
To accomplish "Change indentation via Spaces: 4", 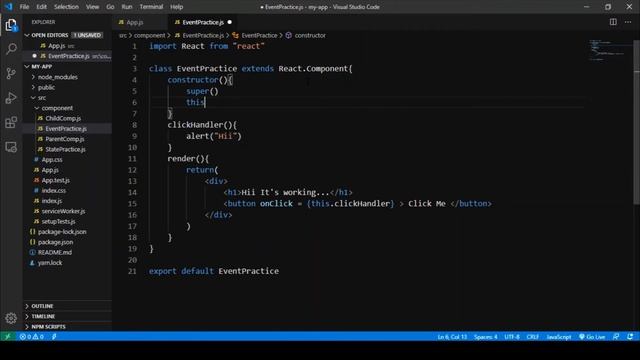I will pyautogui.click(x=485, y=337).
